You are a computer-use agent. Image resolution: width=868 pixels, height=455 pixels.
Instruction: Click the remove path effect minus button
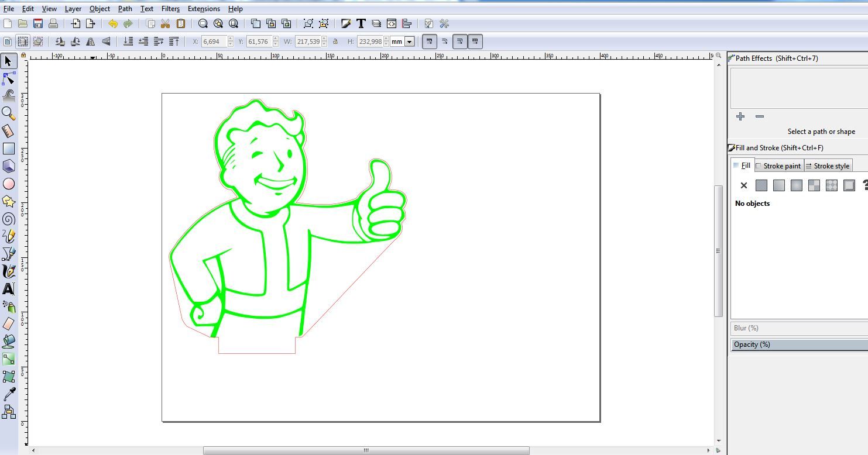pyautogui.click(x=760, y=116)
